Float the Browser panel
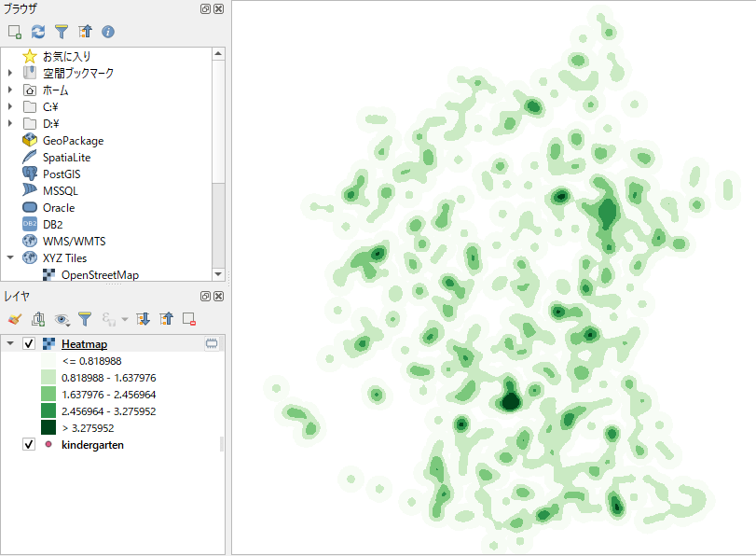 205,8
